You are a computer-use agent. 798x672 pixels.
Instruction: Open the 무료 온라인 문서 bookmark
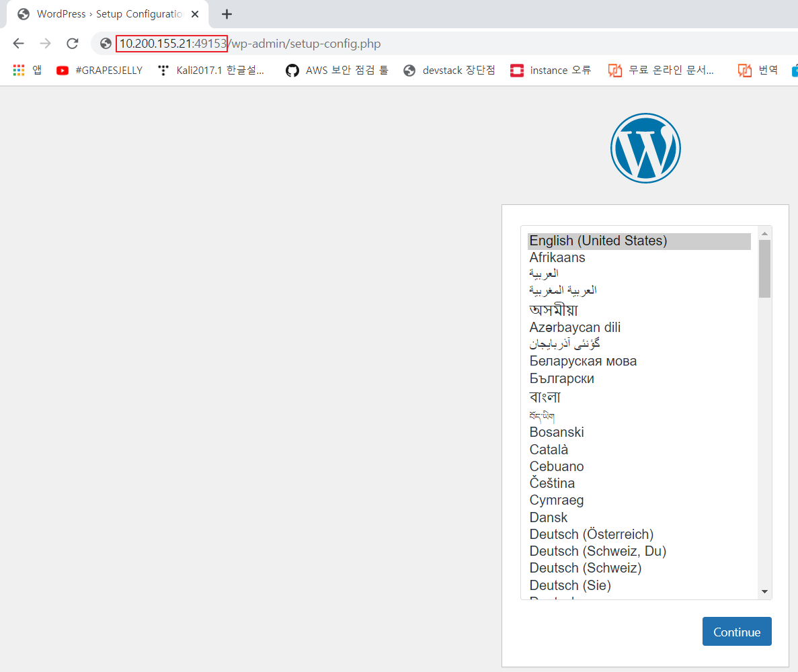[661, 70]
